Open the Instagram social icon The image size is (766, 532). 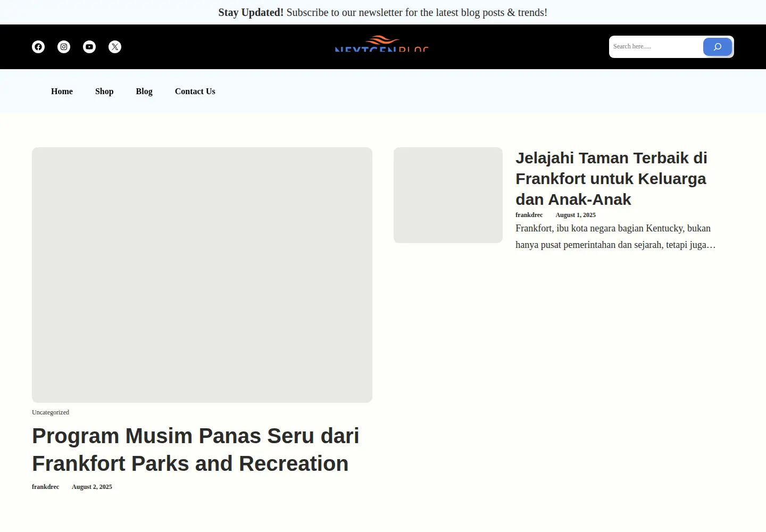click(x=64, y=47)
